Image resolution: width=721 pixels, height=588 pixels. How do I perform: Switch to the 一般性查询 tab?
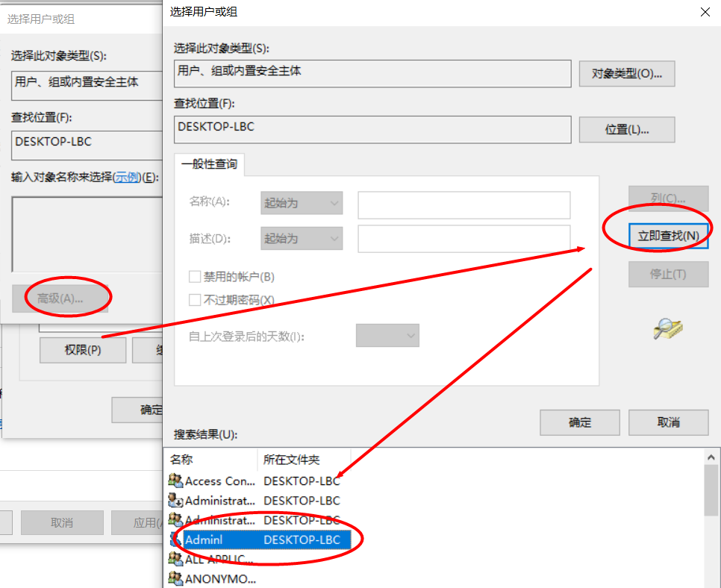(209, 164)
